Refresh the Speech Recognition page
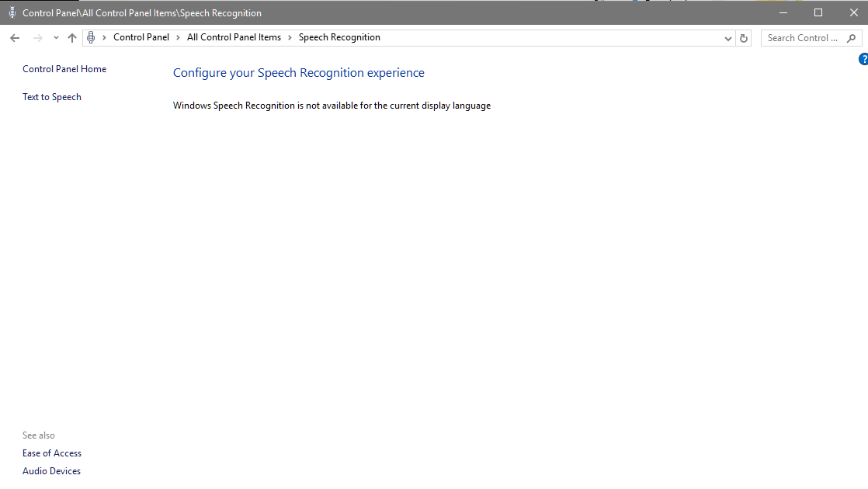The height and width of the screenshot is (489, 868). (744, 38)
